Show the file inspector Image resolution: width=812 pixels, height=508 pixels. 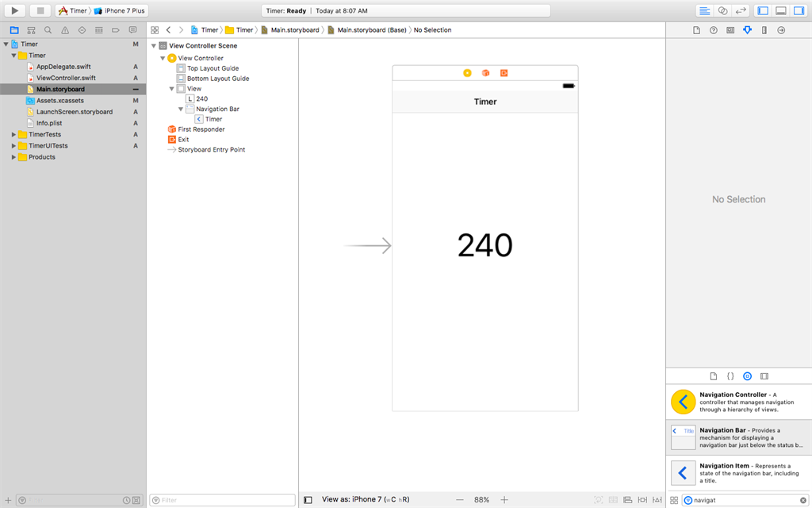point(696,30)
